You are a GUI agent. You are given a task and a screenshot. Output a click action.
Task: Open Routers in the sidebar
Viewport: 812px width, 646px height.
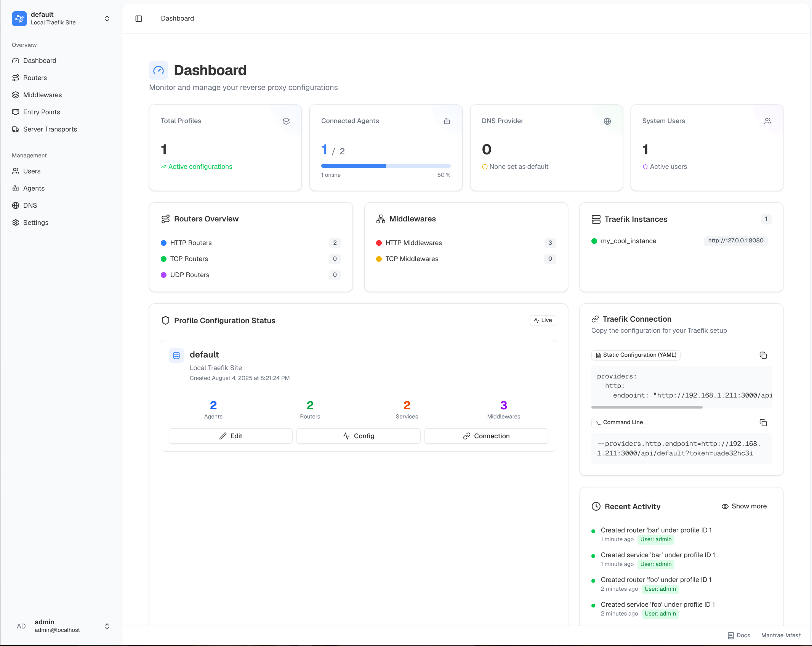point(35,78)
